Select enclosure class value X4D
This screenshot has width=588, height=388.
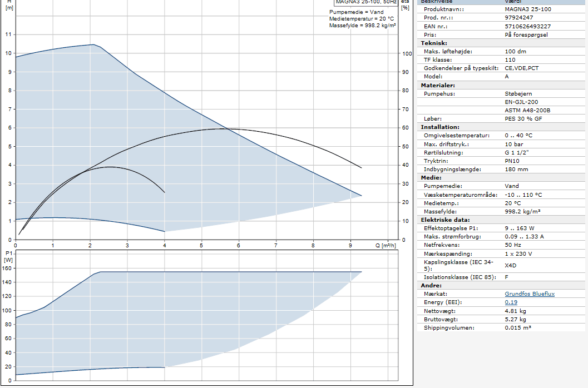pyautogui.click(x=510, y=265)
